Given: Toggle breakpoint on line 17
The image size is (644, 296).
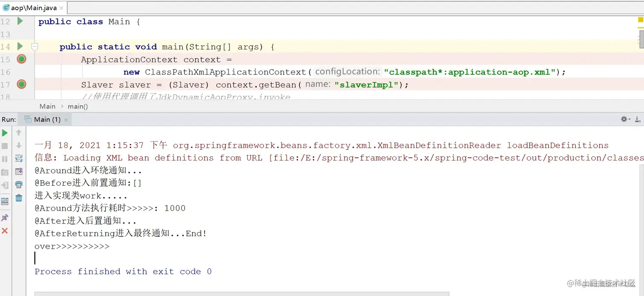Looking at the screenshot, I should click(21, 84).
